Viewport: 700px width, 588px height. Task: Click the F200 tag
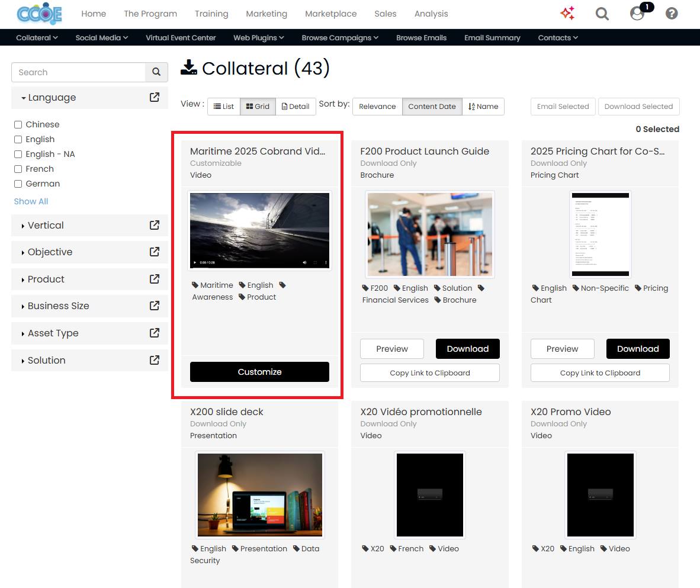(375, 288)
